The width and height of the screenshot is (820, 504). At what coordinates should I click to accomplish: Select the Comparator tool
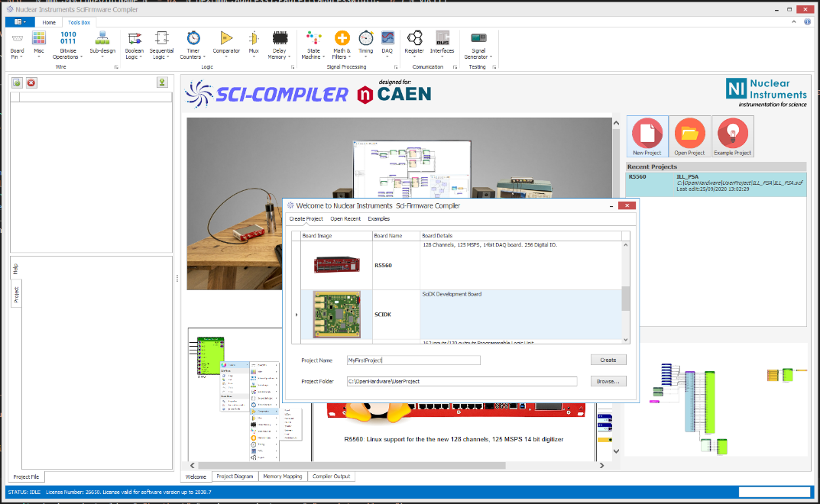[x=226, y=43]
